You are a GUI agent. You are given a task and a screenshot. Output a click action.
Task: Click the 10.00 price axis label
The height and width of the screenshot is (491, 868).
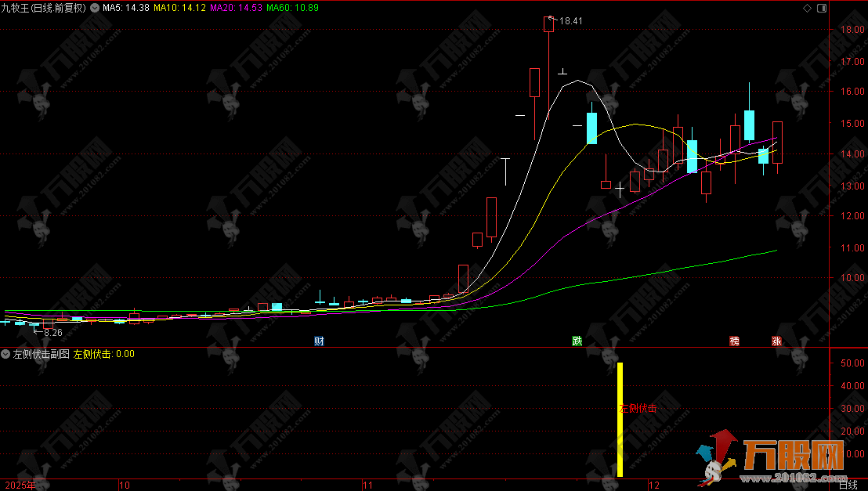[x=852, y=278]
